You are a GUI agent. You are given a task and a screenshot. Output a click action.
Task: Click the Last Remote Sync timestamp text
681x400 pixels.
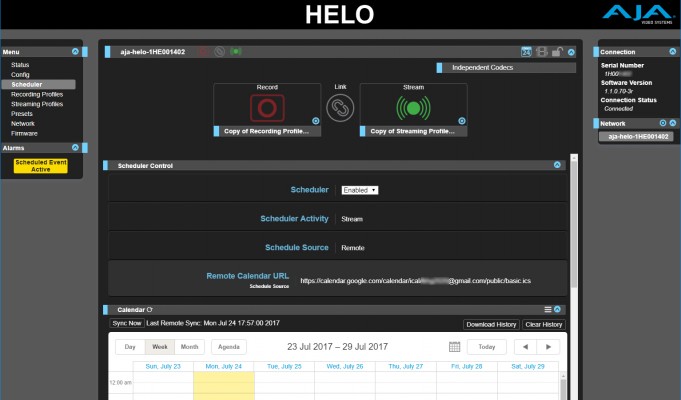click(213, 323)
